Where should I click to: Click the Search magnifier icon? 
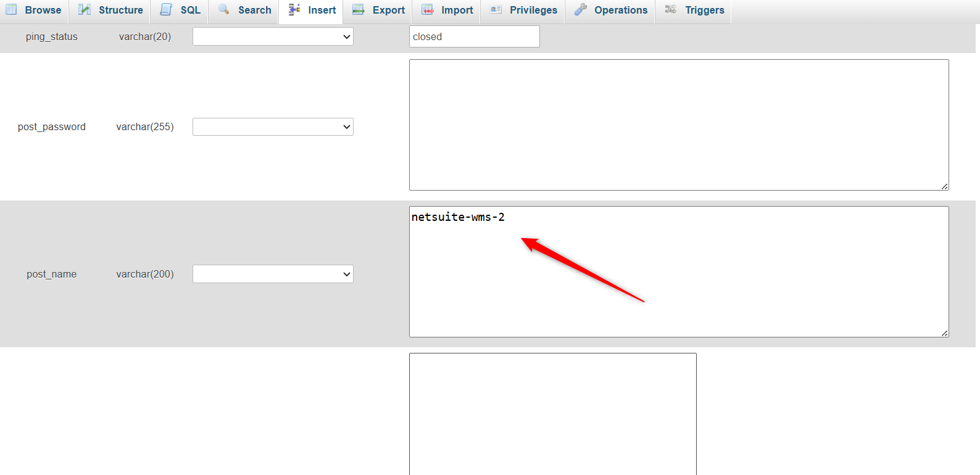224,9
